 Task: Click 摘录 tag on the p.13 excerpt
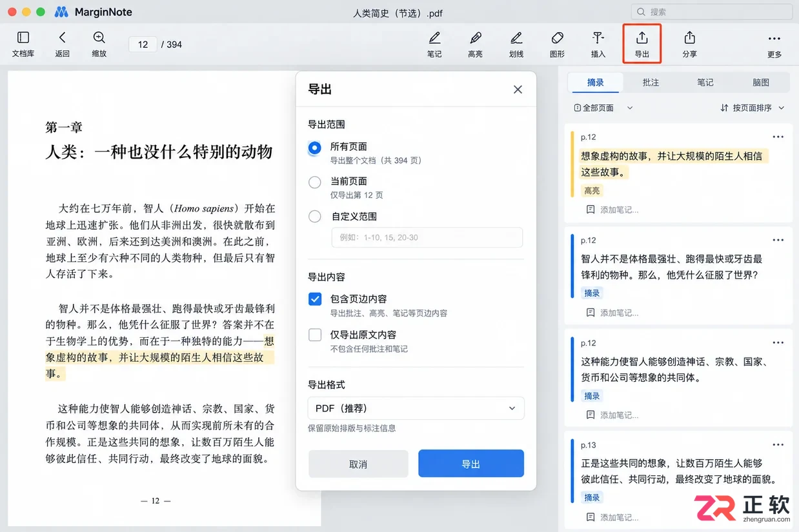(x=592, y=497)
